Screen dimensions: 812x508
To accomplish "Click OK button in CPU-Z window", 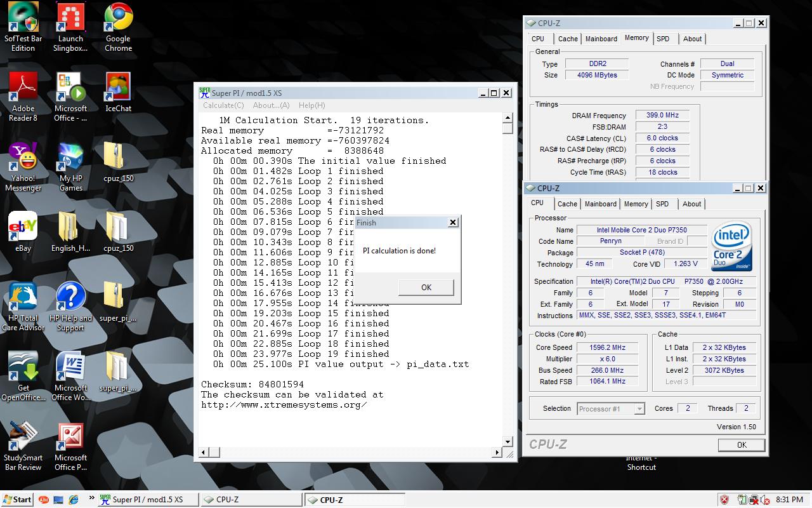I will 742,445.
